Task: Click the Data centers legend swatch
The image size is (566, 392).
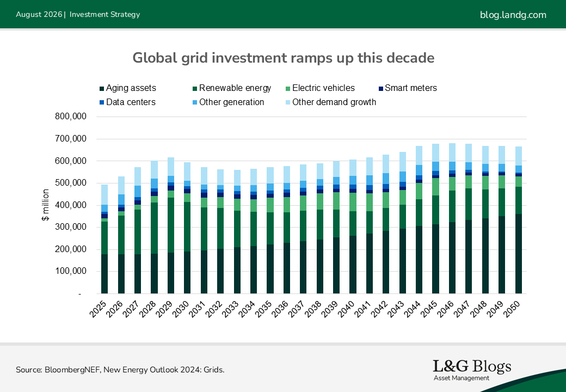Action: pyautogui.click(x=102, y=102)
